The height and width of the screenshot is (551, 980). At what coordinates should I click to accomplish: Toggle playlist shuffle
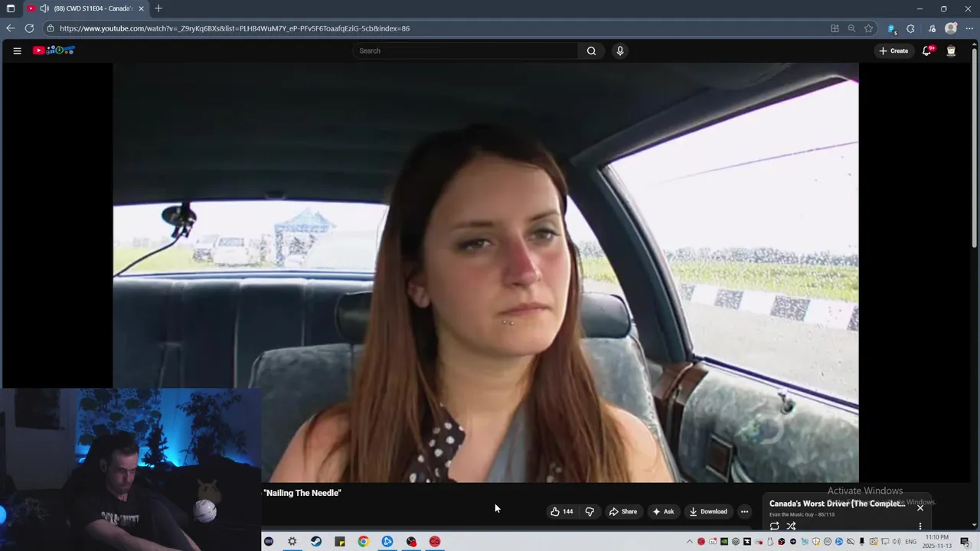(x=791, y=526)
